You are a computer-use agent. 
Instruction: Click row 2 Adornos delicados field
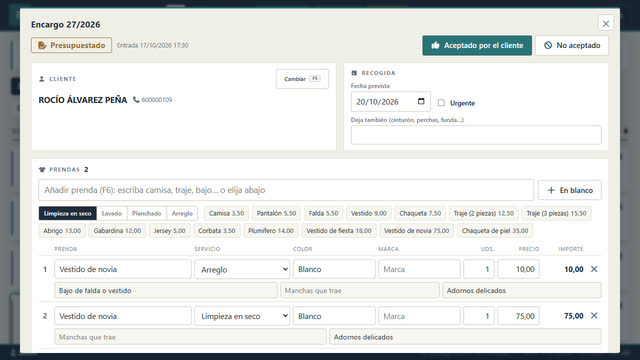coord(465,337)
